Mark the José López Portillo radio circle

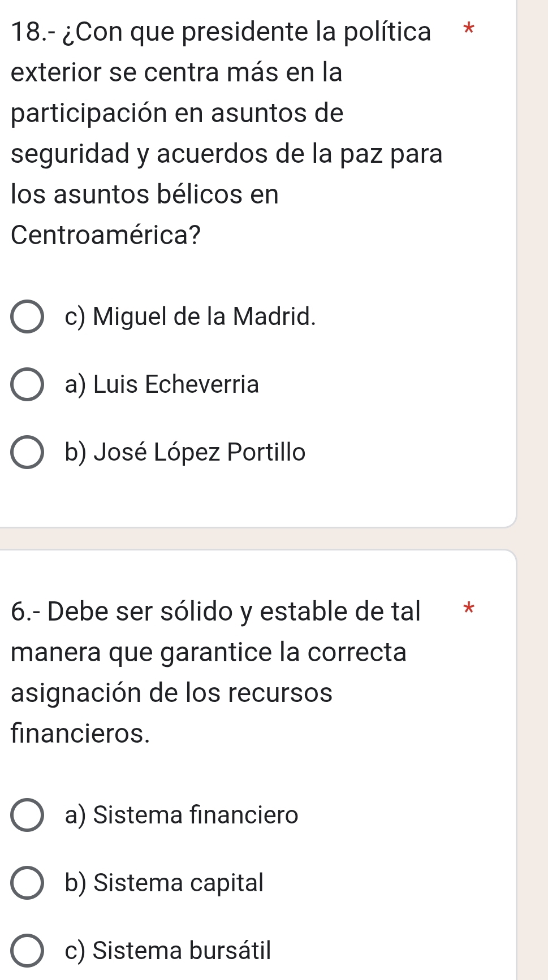coord(27,453)
